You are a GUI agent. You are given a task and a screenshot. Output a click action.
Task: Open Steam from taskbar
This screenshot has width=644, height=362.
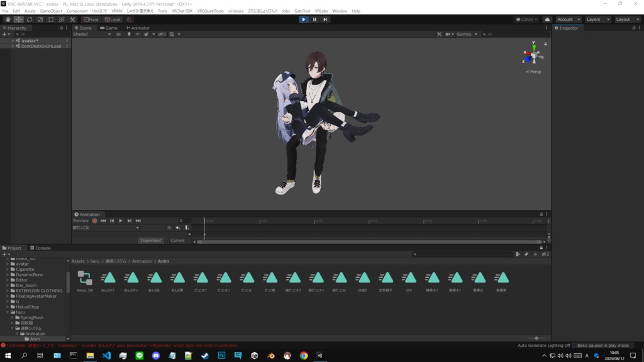[x=205, y=356]
